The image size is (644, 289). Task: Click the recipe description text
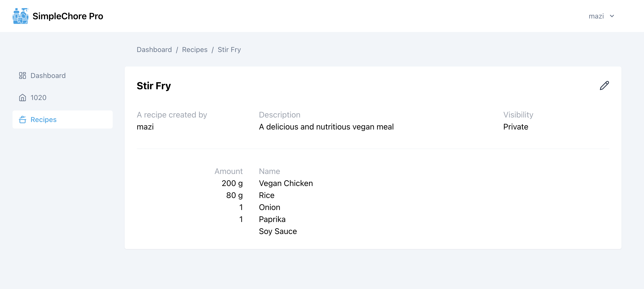click(x=326, y=127)
